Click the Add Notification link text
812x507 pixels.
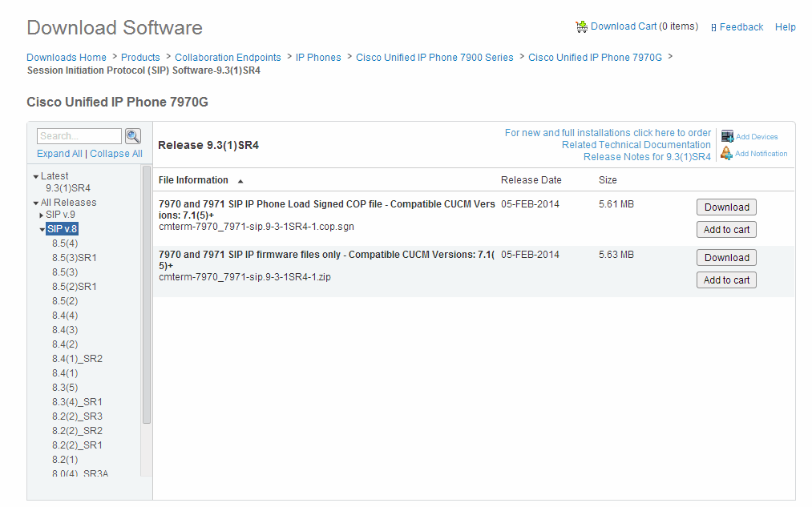[x=762, y=154]
